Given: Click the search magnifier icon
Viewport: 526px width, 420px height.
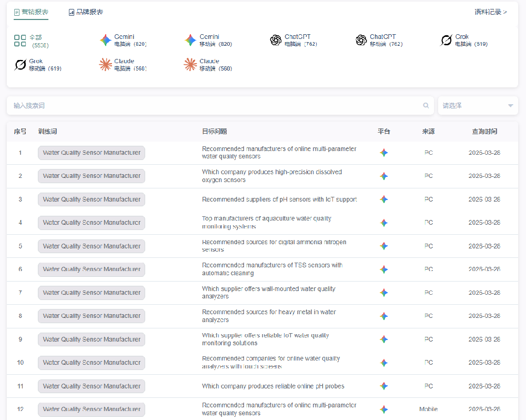Looking at the screenshot, I should coord(426,106).
